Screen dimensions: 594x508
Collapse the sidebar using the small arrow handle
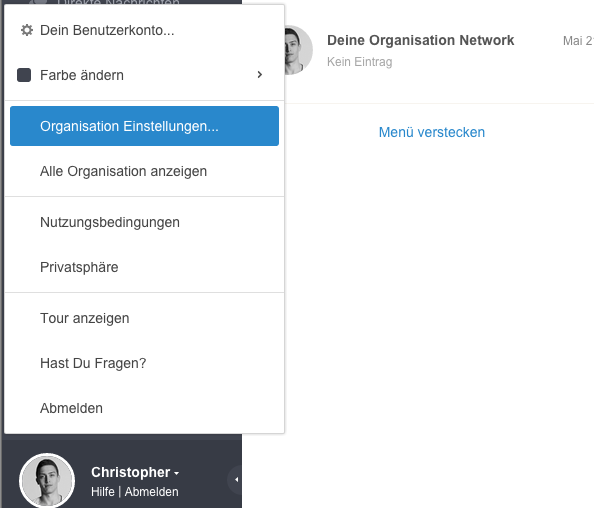click(236, 480)
